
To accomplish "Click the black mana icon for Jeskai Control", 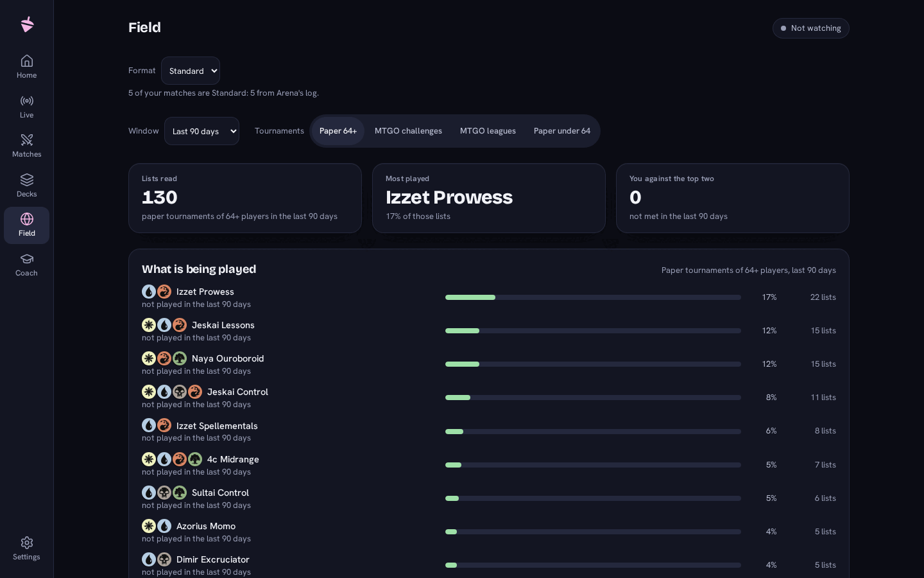I will click(x=180, y=392).
